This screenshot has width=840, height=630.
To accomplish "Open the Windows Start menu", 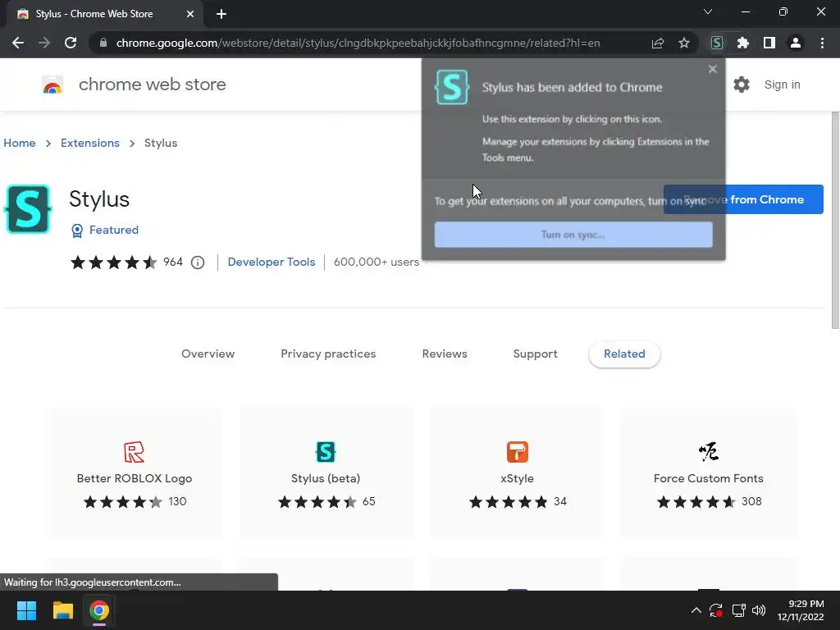I will click(26, 610).
